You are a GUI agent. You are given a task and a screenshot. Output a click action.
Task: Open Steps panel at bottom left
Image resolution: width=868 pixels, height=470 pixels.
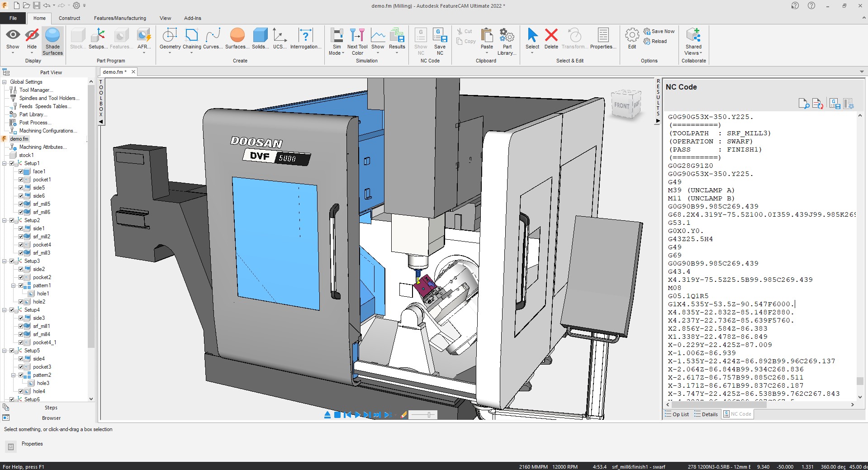point(51,408)
